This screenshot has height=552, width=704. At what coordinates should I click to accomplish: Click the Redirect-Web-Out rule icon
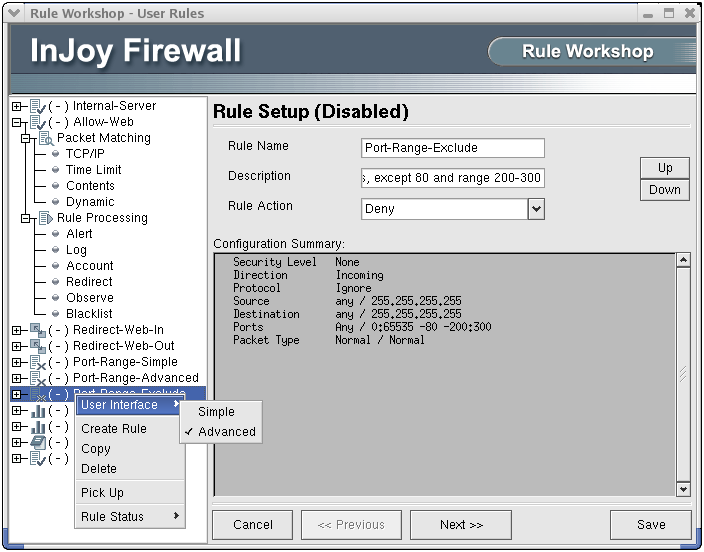(x=38, y=346)
